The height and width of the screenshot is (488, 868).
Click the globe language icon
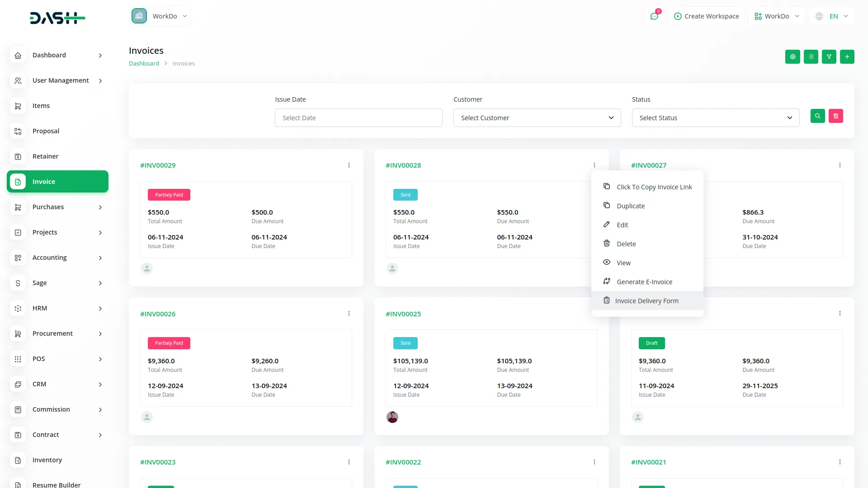pyautogui.click(x=819, y=16)
